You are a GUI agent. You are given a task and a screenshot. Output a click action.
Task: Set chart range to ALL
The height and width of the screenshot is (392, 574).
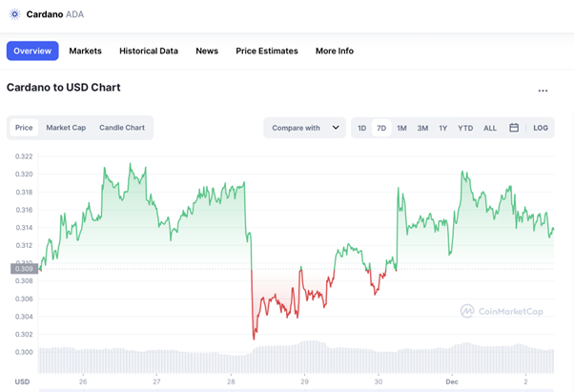(x=490, y=128)
